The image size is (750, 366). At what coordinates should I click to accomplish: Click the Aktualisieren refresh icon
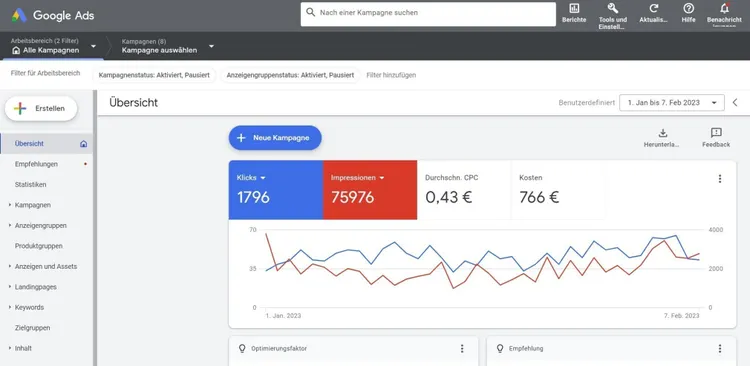pyautogui.click(x=653, y=8)
